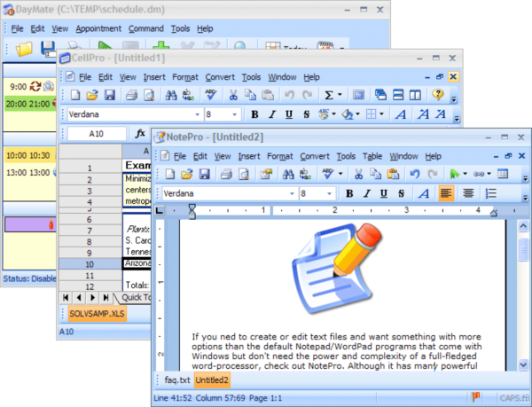Click the Paste clipboard icon in NotePro
The image size is (532, 407).
pyautogui.click(x=393, y=175)
